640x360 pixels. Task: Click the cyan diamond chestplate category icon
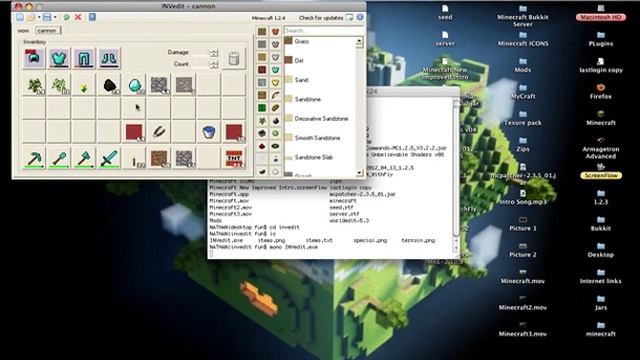click(276, 70)
